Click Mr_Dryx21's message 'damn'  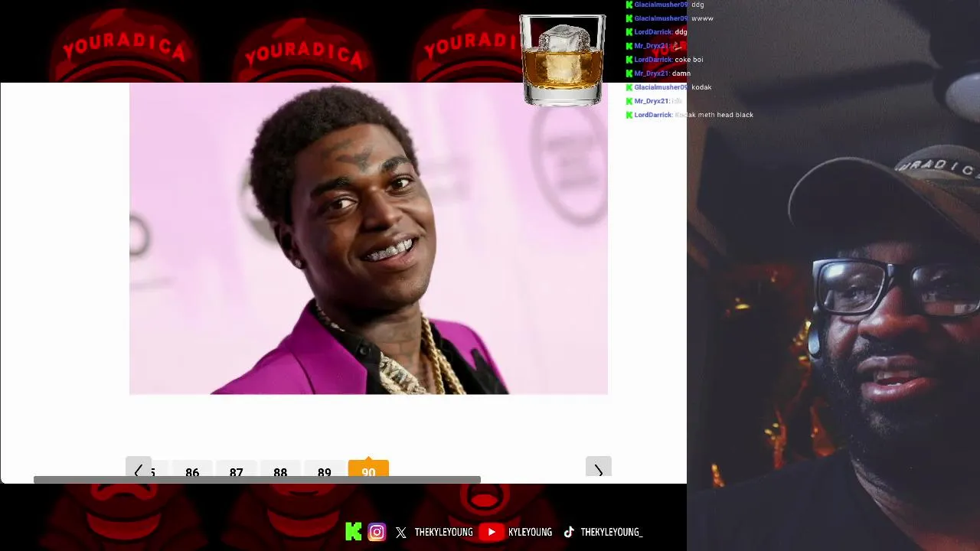click(681, 73)
